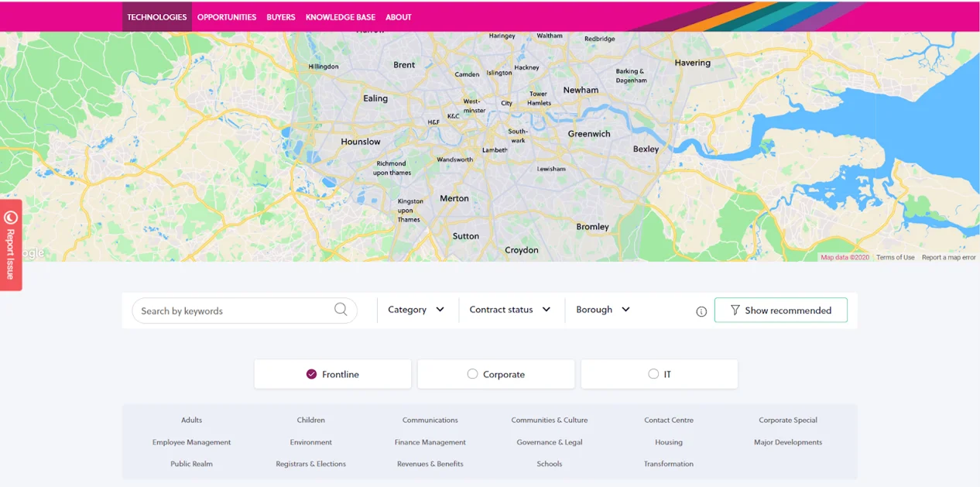Click the Brent label on the map
Viewport: 980px width, 487px height.
pos(404,65)
